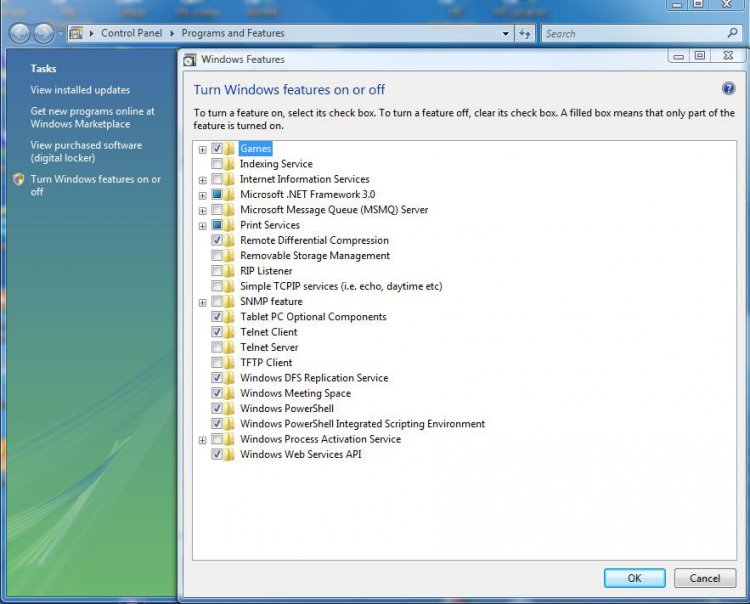
Task: Uncheck Windows Meeting Space checkbox
Action: (217, 393)
